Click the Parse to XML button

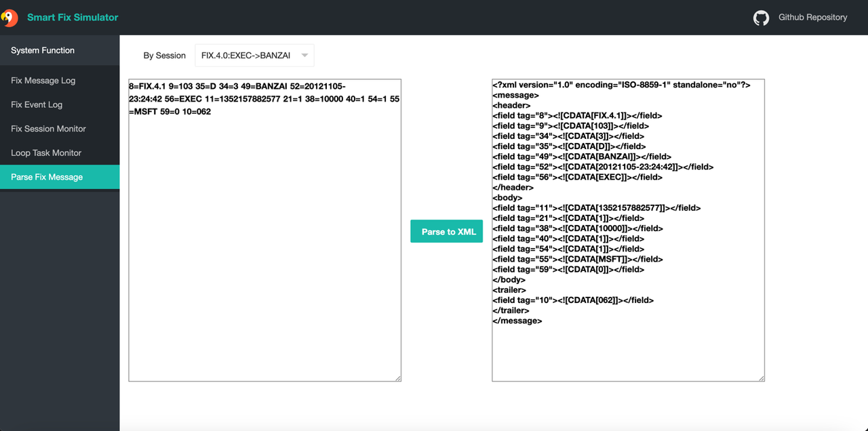[446, 232]
